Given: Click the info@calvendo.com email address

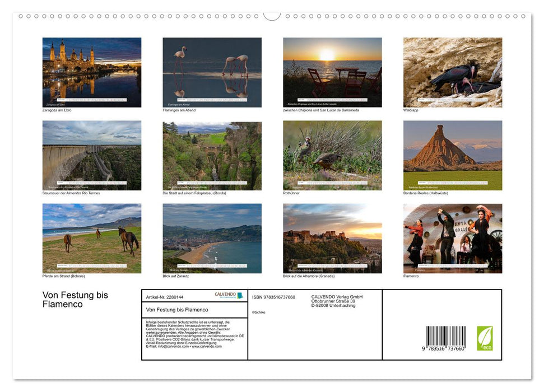Looking at the screenshot, I should point(168,347).
